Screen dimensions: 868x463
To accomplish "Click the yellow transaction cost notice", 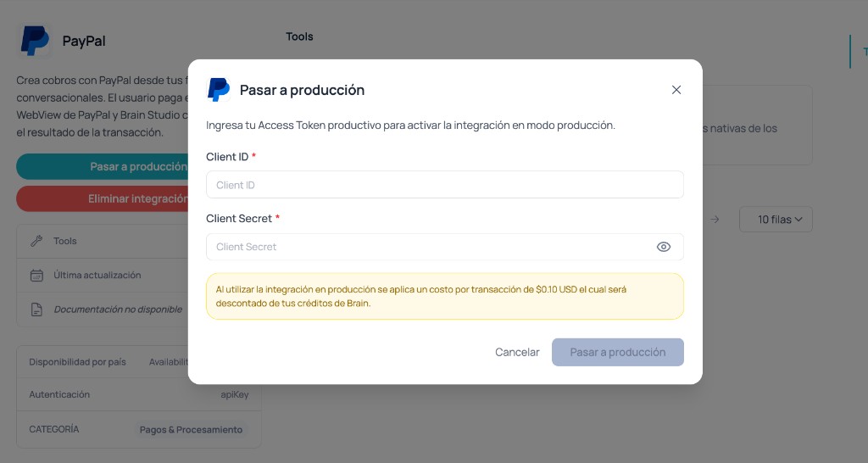I will 444,296.
